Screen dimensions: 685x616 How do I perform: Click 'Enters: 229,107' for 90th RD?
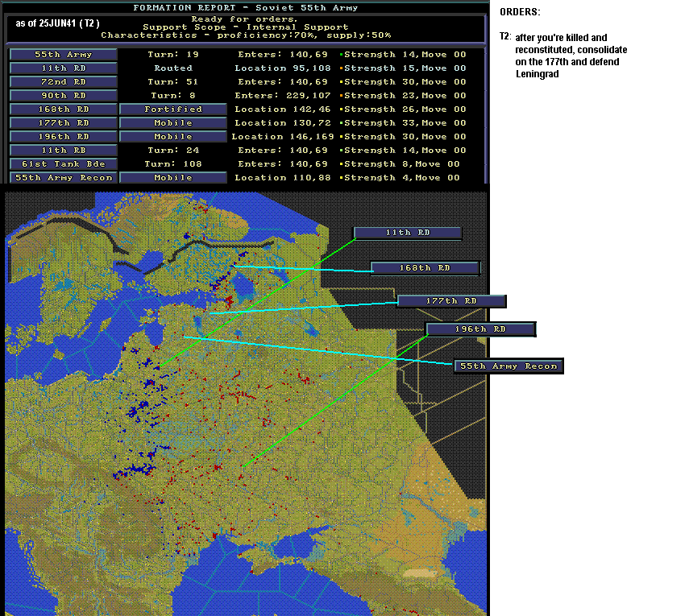(x=283, y=96)
